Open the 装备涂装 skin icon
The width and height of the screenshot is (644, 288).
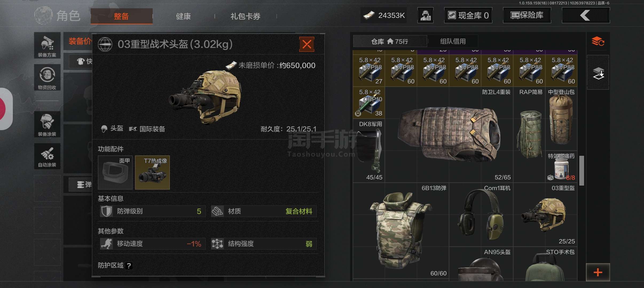click(47, 124)
